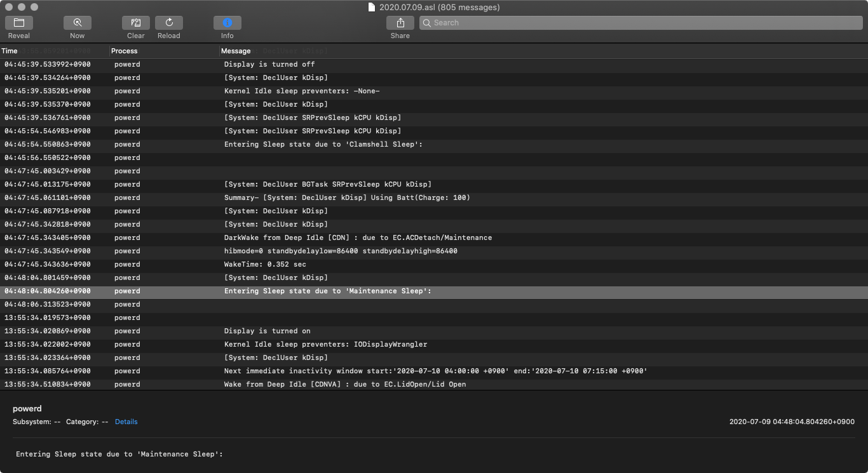This screenshot has width=868, height=473.
Task: Select the 'WakeTime: 0.352 sec' row
Action: tap(265, 264)
